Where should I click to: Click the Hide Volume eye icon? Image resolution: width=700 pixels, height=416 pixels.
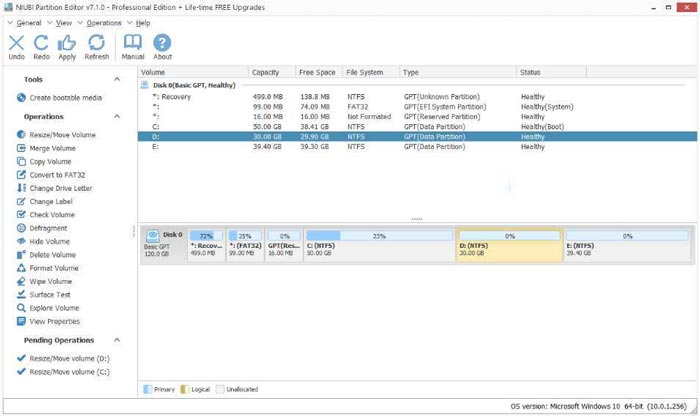pos(21,241)
